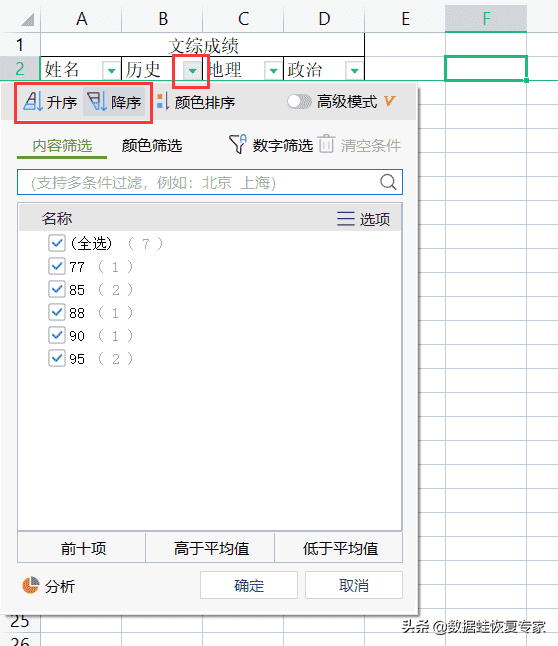The width and height of the screenshot is (558, 646).
Task: Select column C header
Action: tap(243, 19)
